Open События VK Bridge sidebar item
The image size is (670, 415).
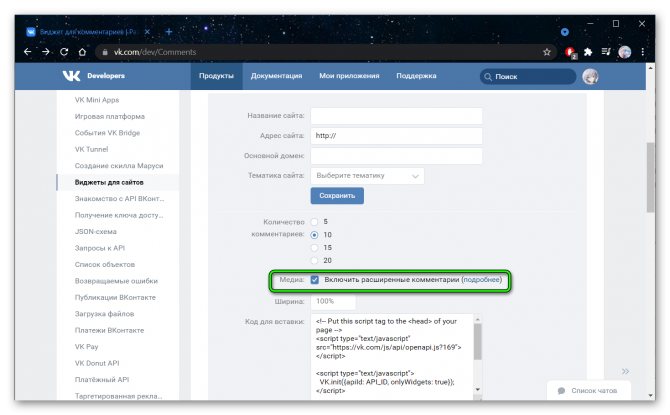(x=107, y=132)
